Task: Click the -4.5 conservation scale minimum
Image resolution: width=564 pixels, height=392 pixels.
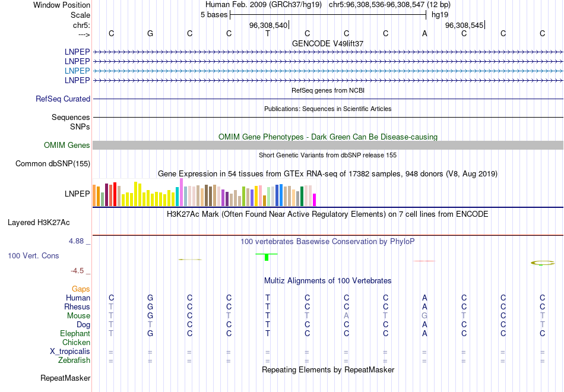Action: click(x=77, y=271)
